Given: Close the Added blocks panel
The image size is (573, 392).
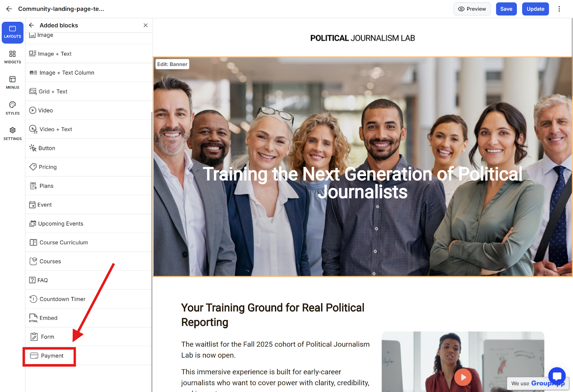Looking at the screenshot, I should coord(145,25).
